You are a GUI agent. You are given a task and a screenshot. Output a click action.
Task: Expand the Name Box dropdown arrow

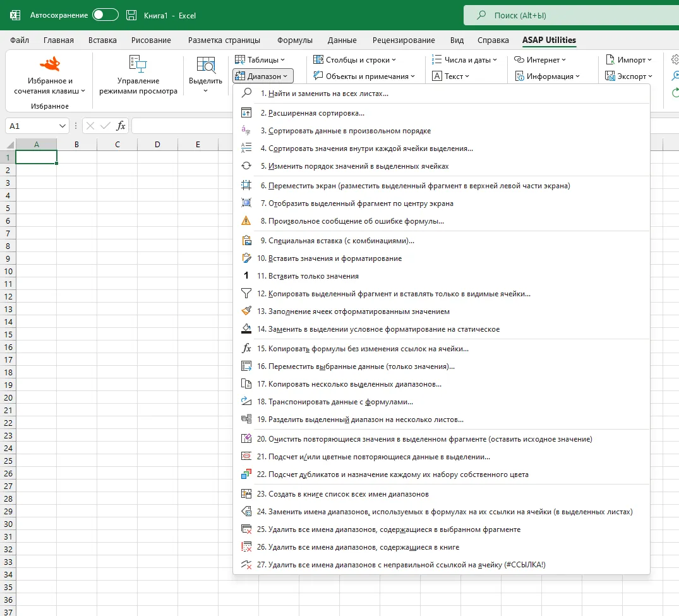click(63, 126)
